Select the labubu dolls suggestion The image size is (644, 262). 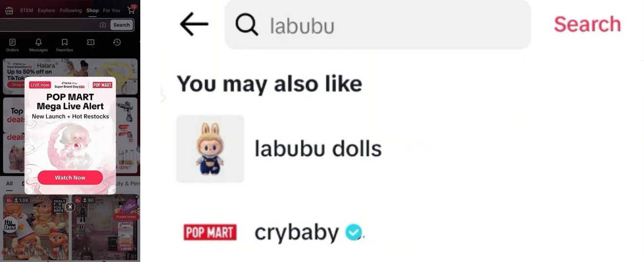(x=318, y=149)
